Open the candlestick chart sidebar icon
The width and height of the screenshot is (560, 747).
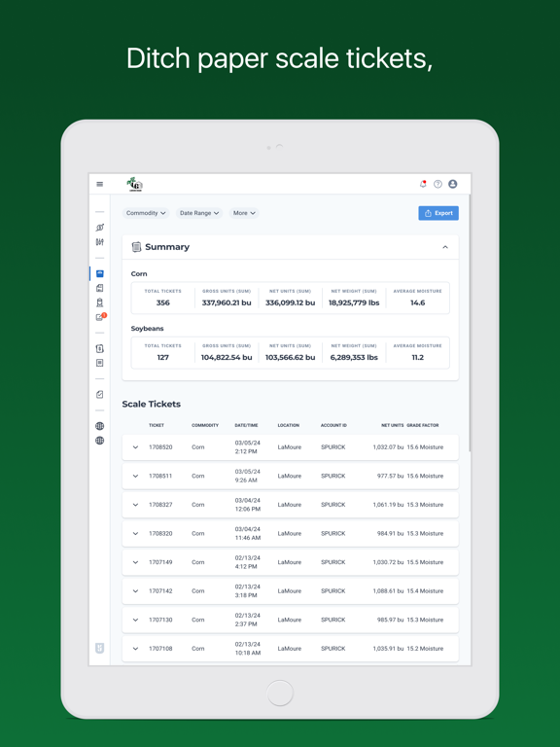point(99,242)
